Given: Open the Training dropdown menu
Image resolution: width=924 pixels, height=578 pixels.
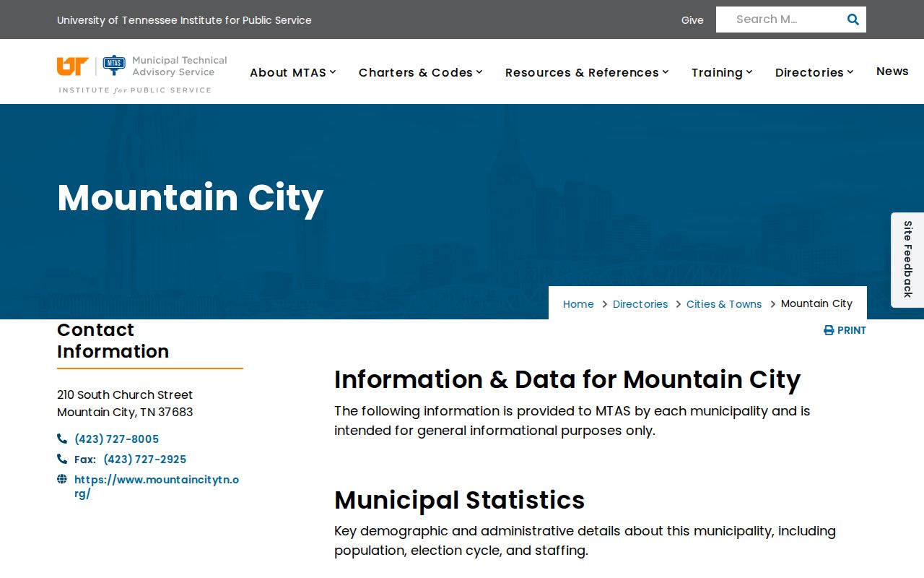Looking at the screenshot, I should [x=723, y=72].
